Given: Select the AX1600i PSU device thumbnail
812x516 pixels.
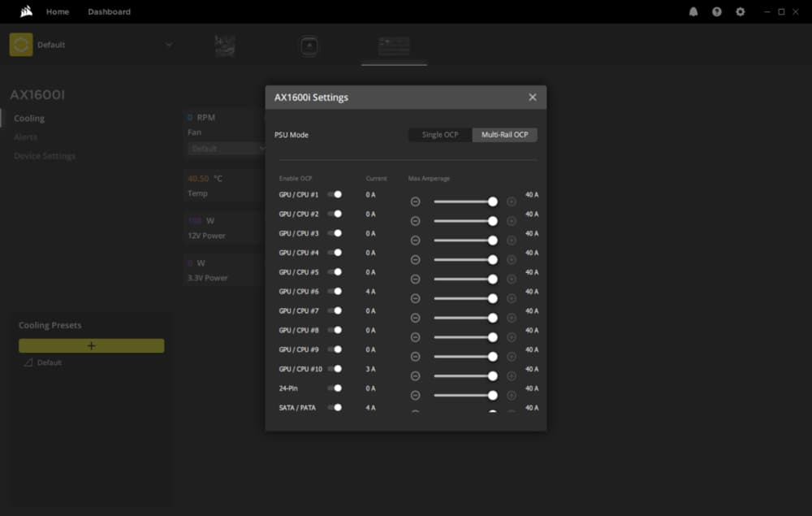Looking at the screenshot, I should pos(394,46).
